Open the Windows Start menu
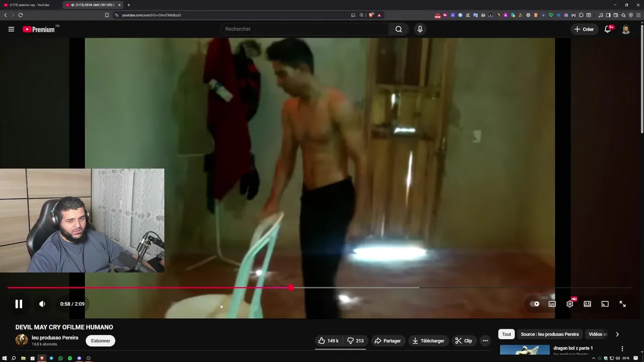The width and height of the screenshot is (644, 362). (5, 358)
